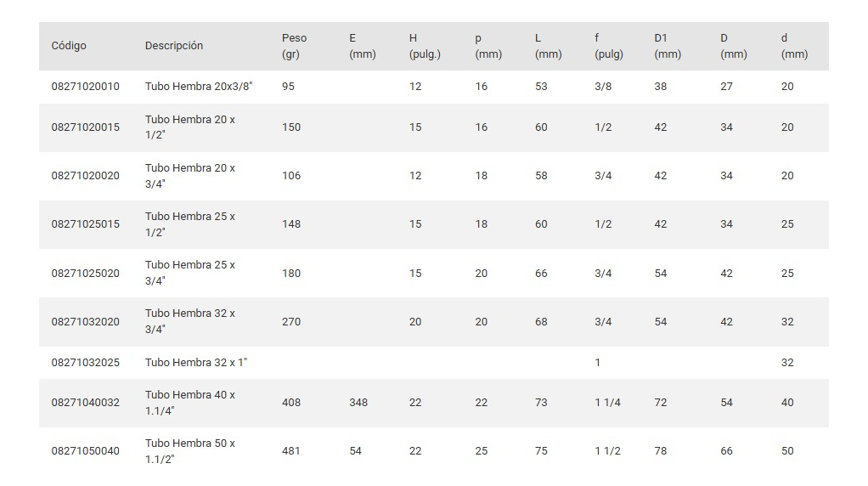Select the Tubo Hembra 32 x 1" description
The width and height of the screenshot is (868, 486).
click(x=196, y=363)
